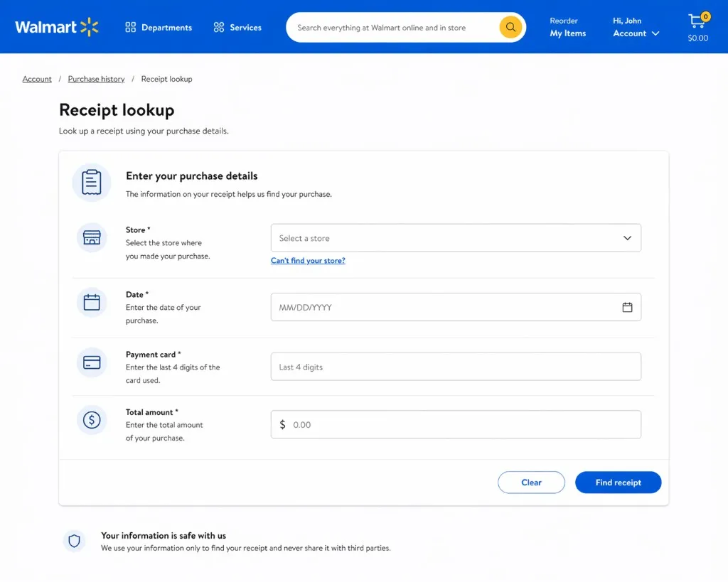This screenshot has height=582, width=728.
Task: Click the payment card icon
Action: (x=92, y=362)
